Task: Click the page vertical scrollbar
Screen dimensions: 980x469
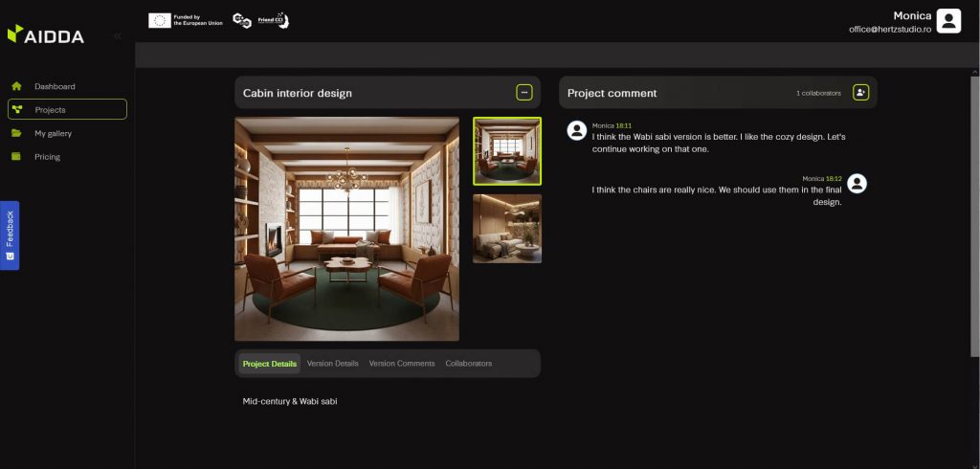Action: pyautogui.click(x=974, y=239)
